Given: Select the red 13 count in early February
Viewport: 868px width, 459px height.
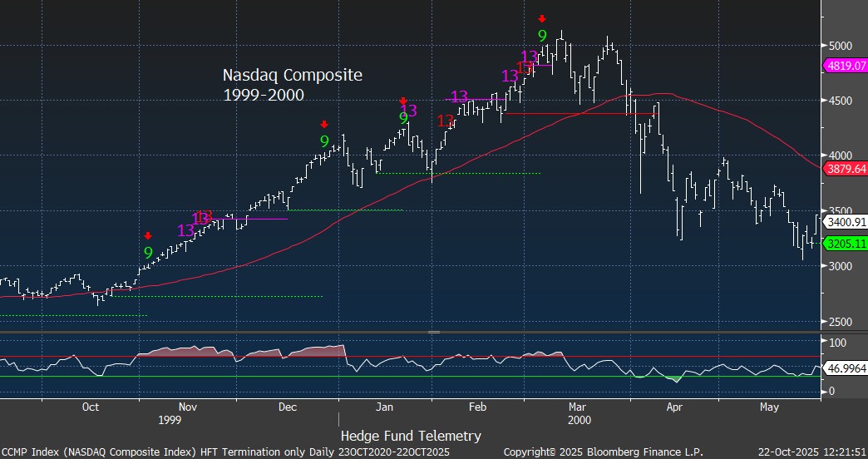Looking at the screenshot, I should pyautogui.click(x=446, y=121).
